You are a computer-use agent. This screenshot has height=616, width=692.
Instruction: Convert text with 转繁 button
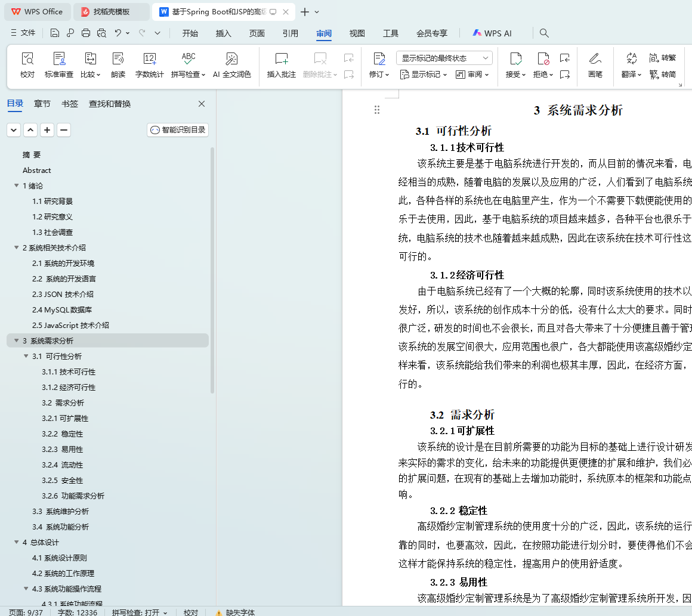point(662,58)
